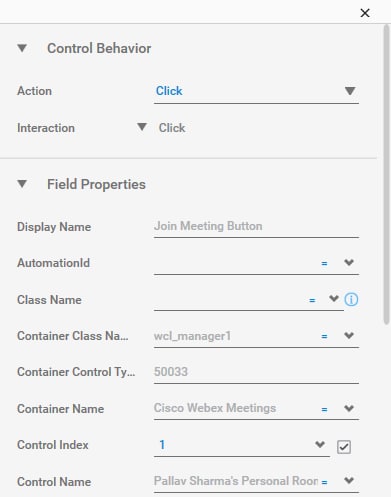Toggle the Control Index checkbox

344,447
